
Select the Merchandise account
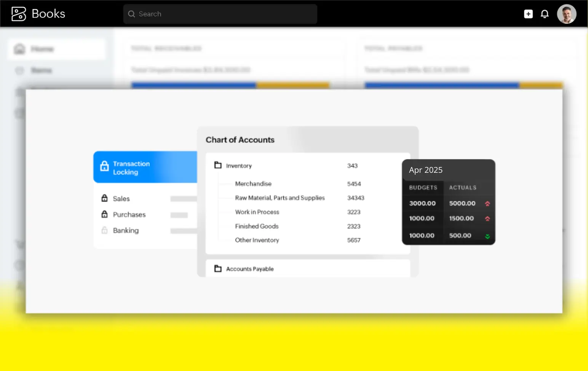click(253, 184)
